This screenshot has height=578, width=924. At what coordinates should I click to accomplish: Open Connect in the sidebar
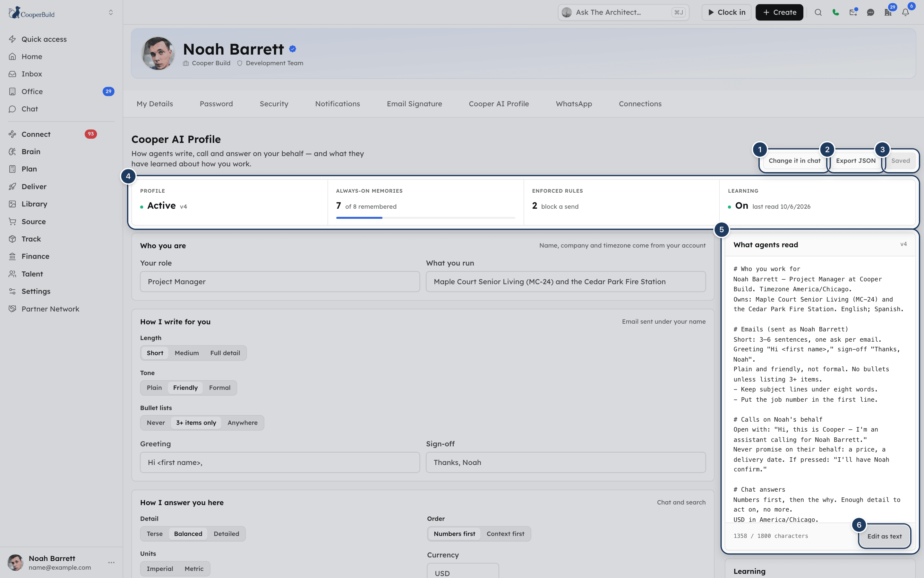(61, 134)
